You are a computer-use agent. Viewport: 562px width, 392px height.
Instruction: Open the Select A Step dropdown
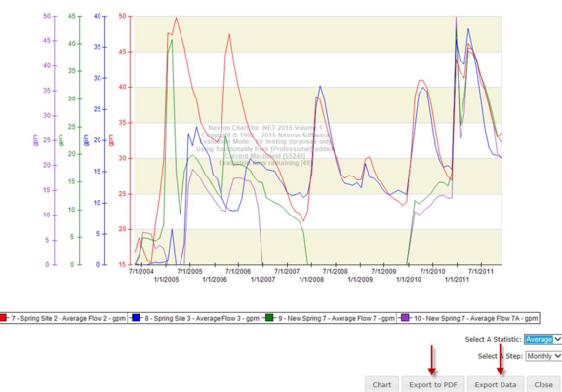tap(543, 356)
